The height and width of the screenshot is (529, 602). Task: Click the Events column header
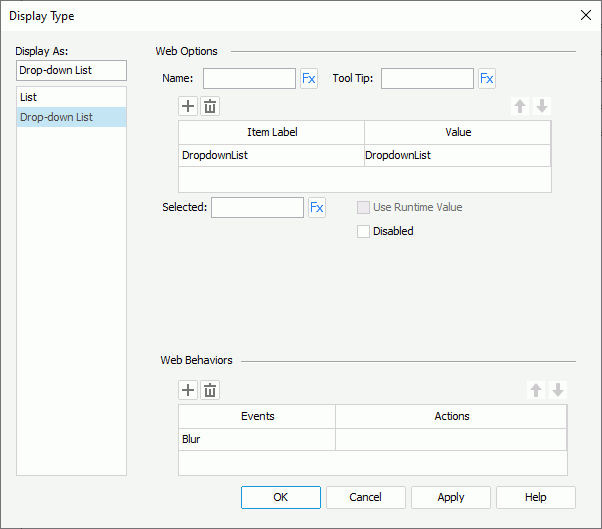click(257, 417)
